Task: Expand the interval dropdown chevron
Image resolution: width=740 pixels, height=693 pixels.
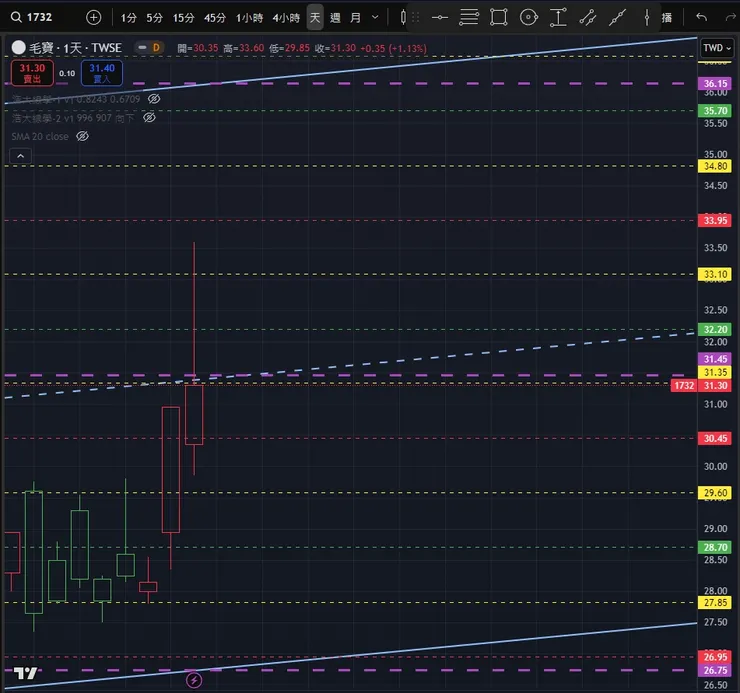Action: [375, 17]
